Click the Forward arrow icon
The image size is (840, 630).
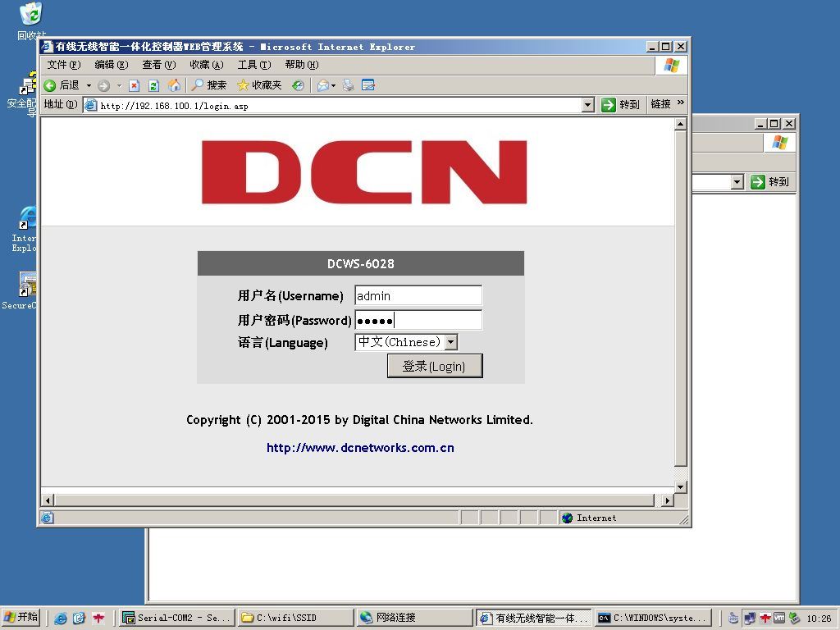104,85
